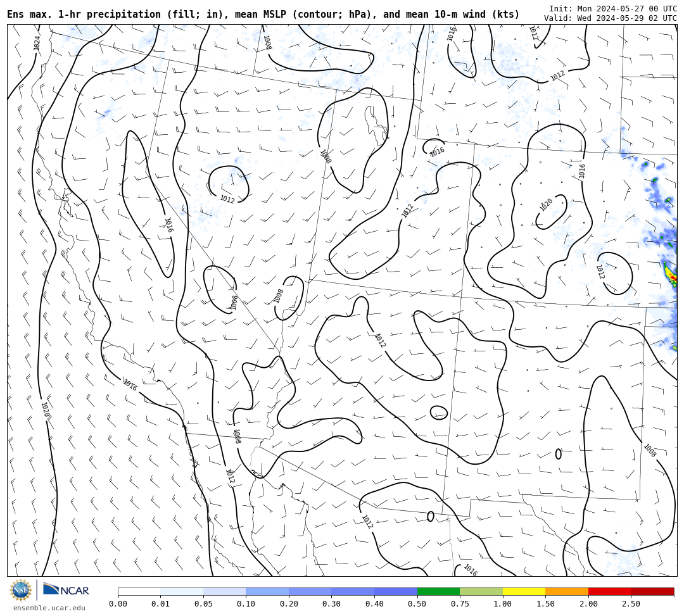The image size is (684, 616).
Task: Pick the light green 0.75–1.00 colorbar segment
Action: click(481, 591)
